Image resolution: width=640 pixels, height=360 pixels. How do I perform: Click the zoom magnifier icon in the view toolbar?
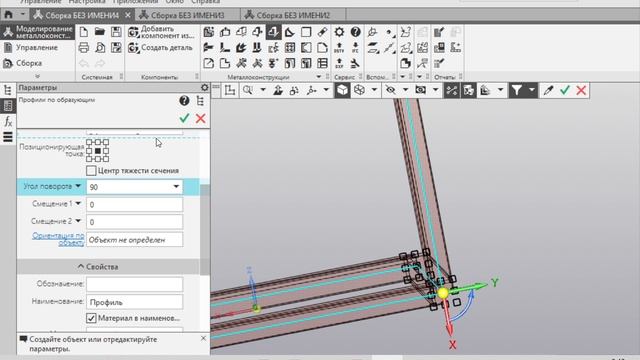click(248, 90)
